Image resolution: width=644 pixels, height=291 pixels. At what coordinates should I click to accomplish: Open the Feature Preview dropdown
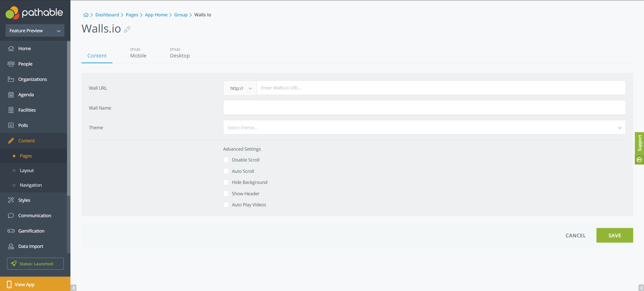coord(35,30)
